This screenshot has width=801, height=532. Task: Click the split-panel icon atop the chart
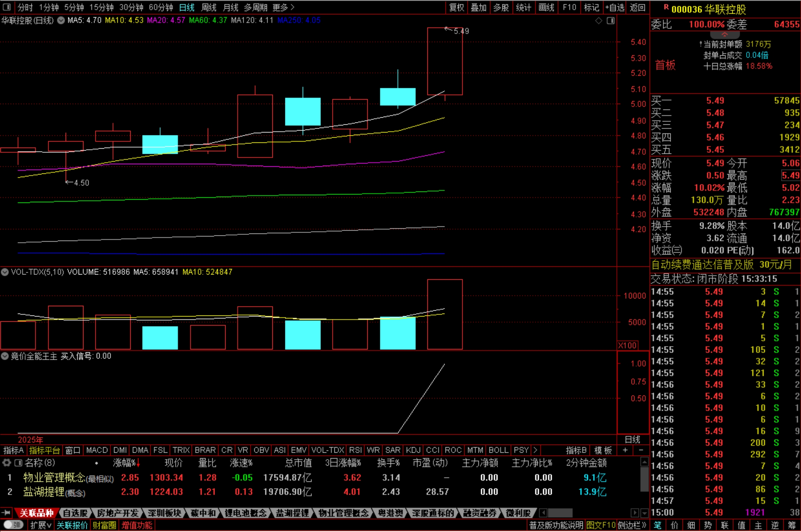[611, 21]
